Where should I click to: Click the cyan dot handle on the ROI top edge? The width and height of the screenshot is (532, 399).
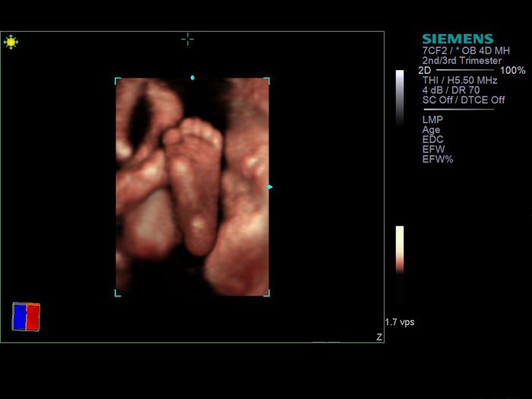[192, 78]
